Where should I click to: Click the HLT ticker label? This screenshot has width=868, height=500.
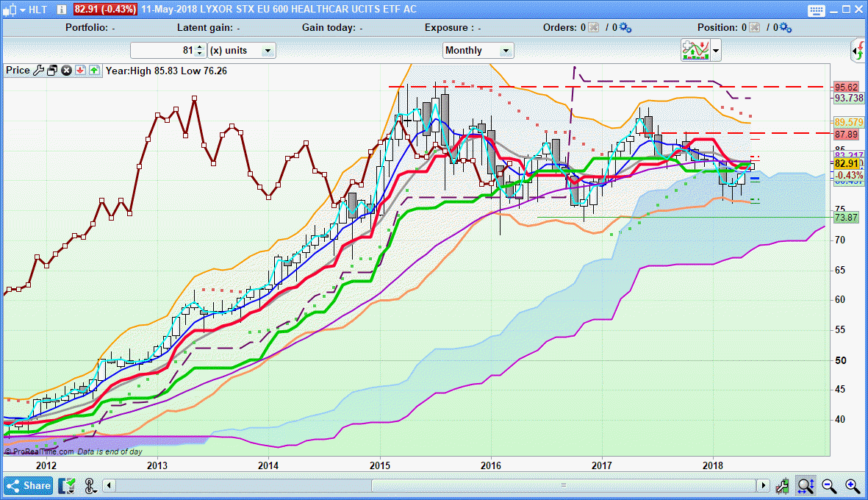pos(38,10)
